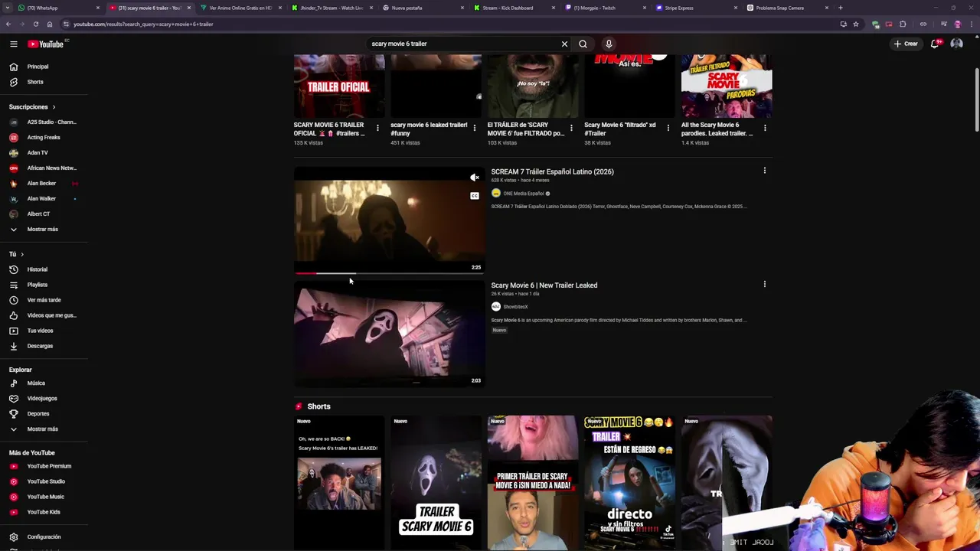This screenshot has height=551, width=980.
Task: Open SCREAM 7 Tráiler Español Latino title
Action: pyautogui.click(x=552, y=171)
